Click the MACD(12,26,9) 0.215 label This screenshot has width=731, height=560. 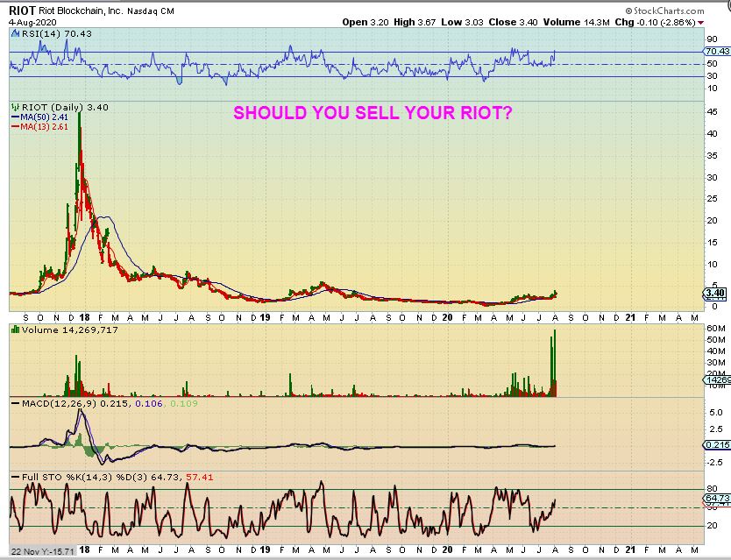click(75, 403)
